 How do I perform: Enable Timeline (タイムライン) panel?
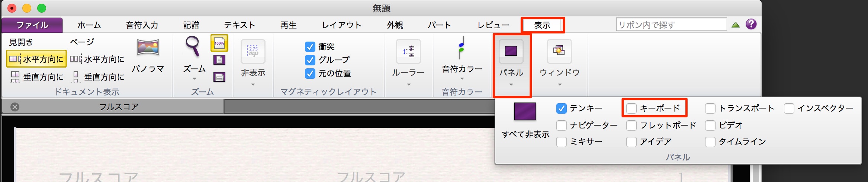(710, 142)
